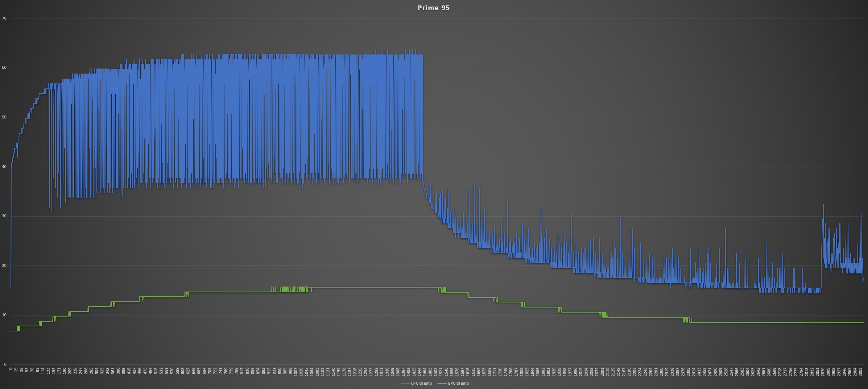Click the Prime 95 chart title

(x=434, y=8)
